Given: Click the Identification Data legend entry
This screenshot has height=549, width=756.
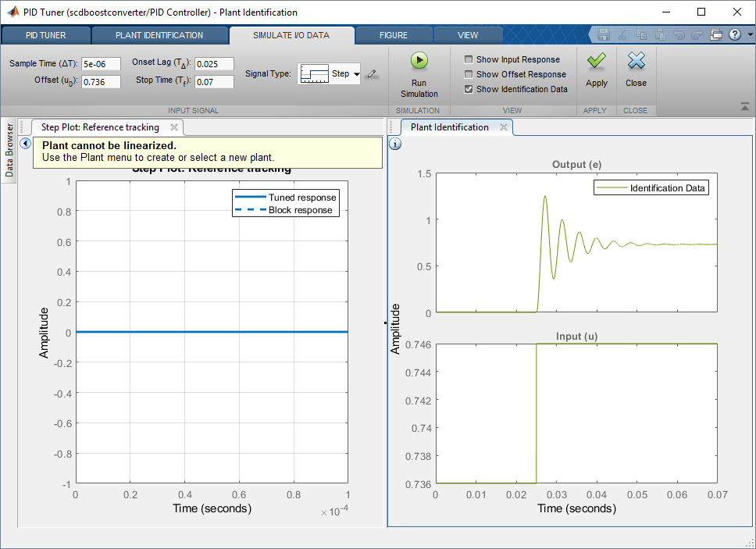Looking at the screenshot, I should (651, 188).
